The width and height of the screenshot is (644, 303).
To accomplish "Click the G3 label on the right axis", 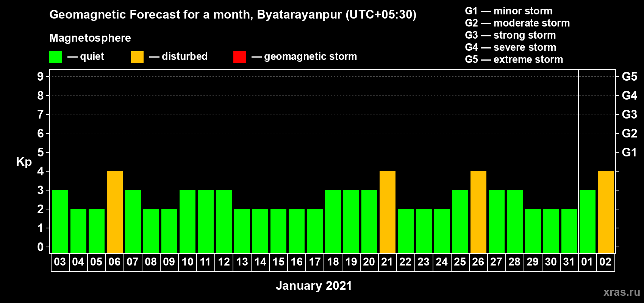I will pos(630,114).
